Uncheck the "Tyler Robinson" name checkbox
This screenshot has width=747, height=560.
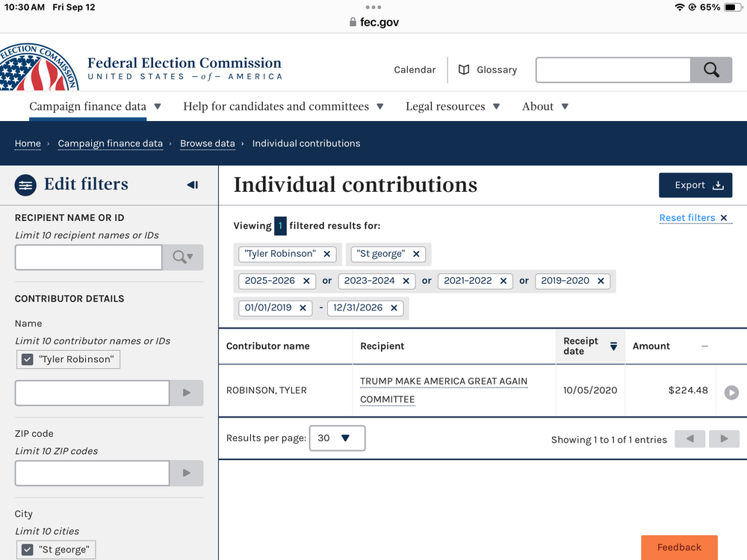(28, 359)
